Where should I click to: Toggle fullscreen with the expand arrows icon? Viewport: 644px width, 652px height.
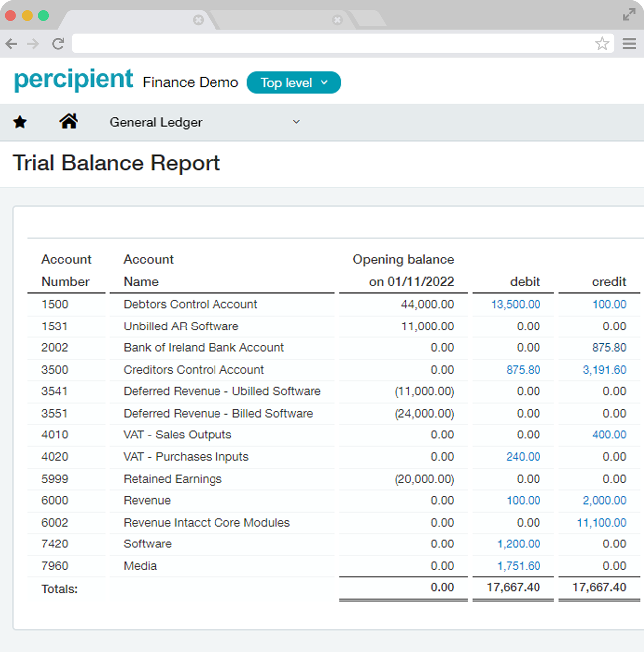pos(629,15)
